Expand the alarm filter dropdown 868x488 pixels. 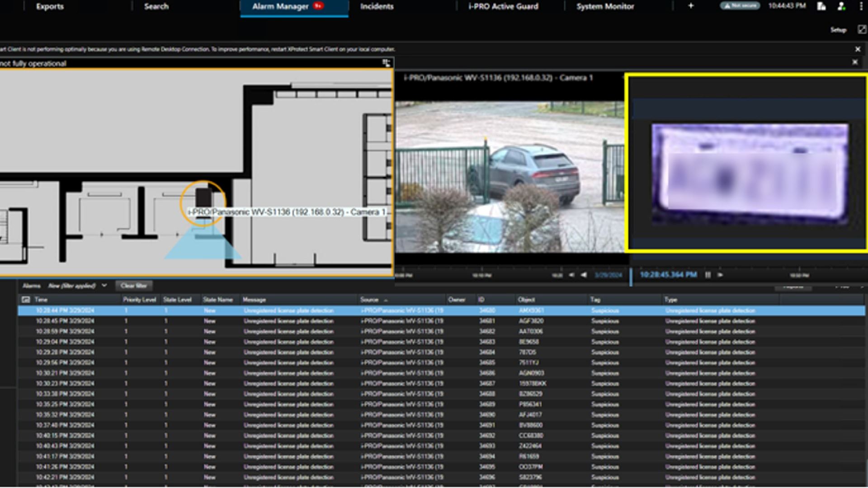point(104,286)
